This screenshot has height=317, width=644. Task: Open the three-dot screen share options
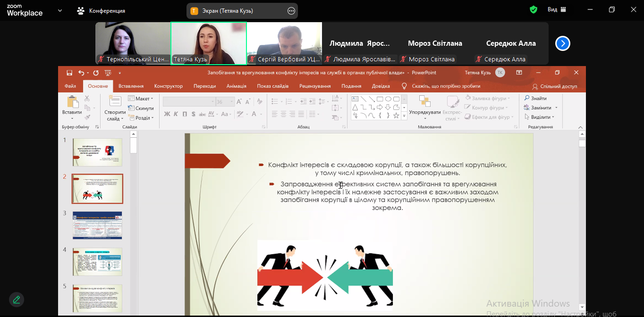pyautogui.click(x=291, y=11)
